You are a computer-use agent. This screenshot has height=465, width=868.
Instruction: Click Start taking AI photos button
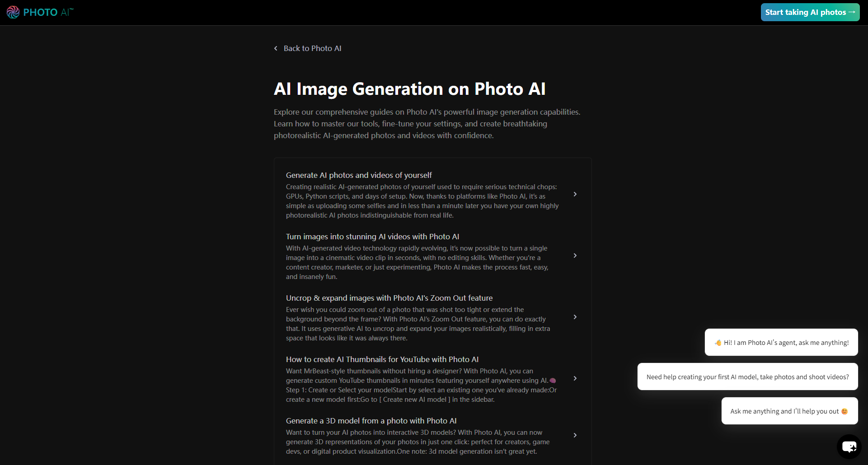click(810, 12)
